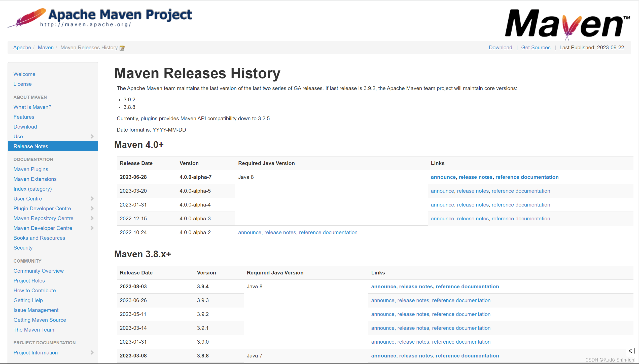Open How to Contribute

click(34, 291)
